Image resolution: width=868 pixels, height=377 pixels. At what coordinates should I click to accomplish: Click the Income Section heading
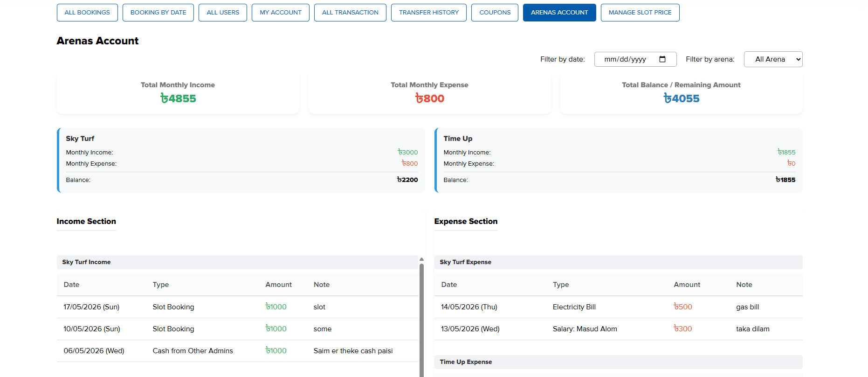pyautogui.click(x=86, y=221)
